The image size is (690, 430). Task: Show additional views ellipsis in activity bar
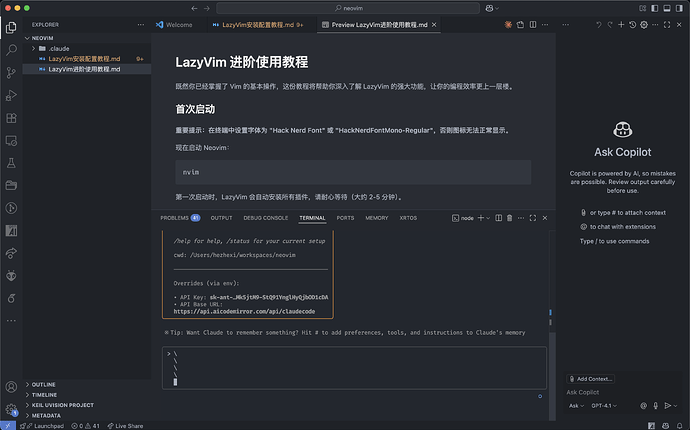(x=11, y=320)
